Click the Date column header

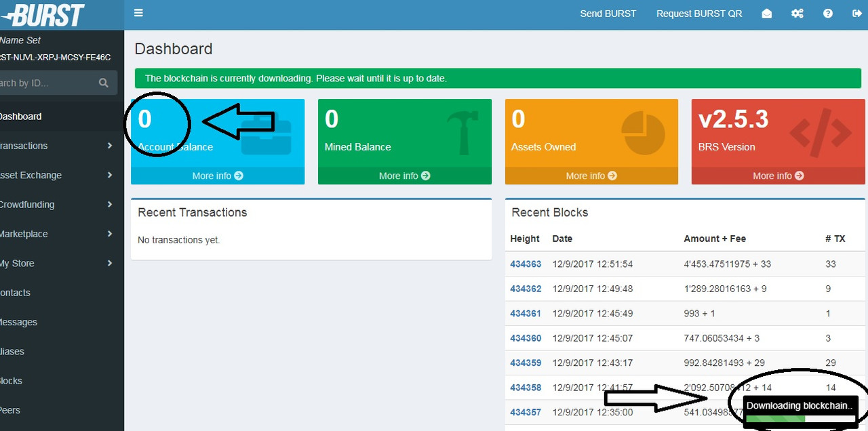(x=562, y=239)
